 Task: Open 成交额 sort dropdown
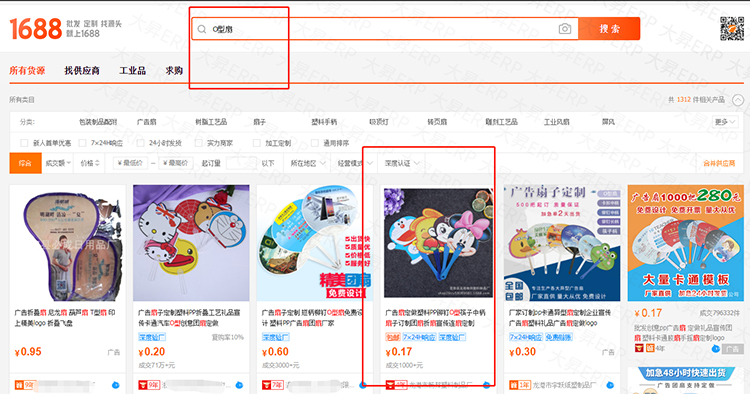coord(58,163)
